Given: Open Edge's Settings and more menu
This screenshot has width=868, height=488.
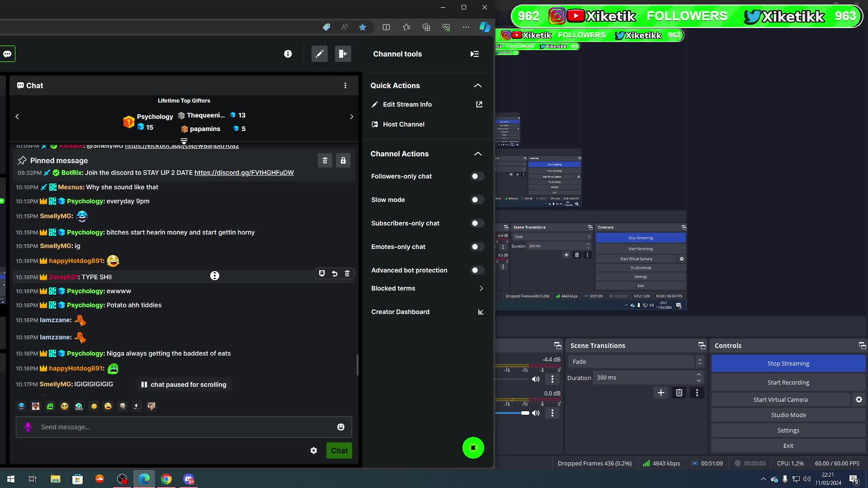Looking at the screenshot, I should click(x=466, y=27).
